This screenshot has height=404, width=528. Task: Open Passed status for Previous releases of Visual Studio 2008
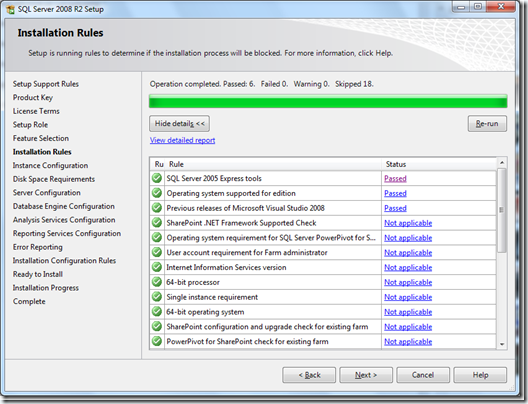pyautogui.click(x=395, y=208)
